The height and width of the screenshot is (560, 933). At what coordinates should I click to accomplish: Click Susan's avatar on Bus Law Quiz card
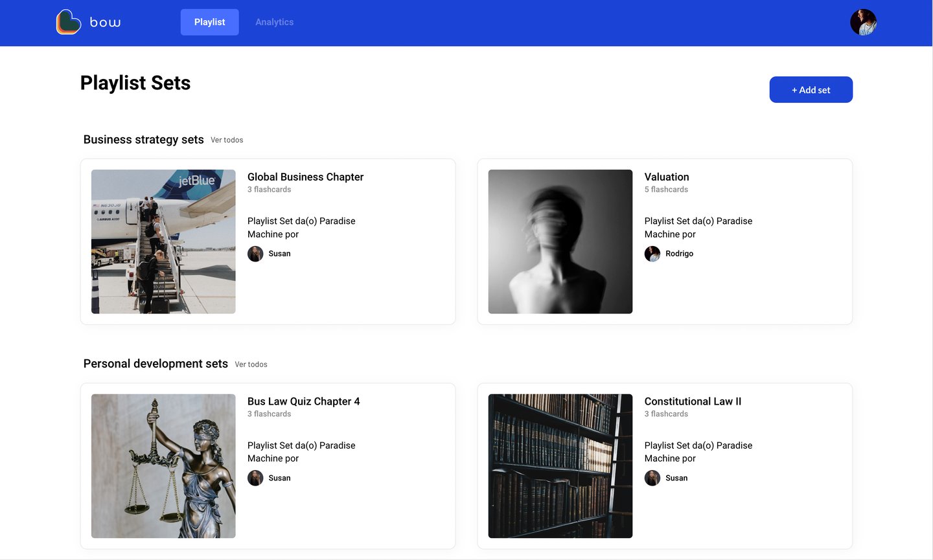pos(255,478)
